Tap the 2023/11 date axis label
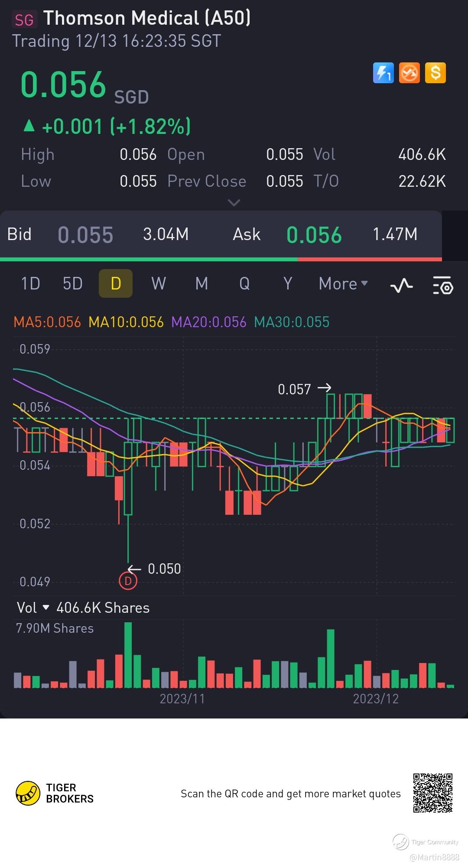The width and height of the screenshot is (468, 868). point(182,699)
